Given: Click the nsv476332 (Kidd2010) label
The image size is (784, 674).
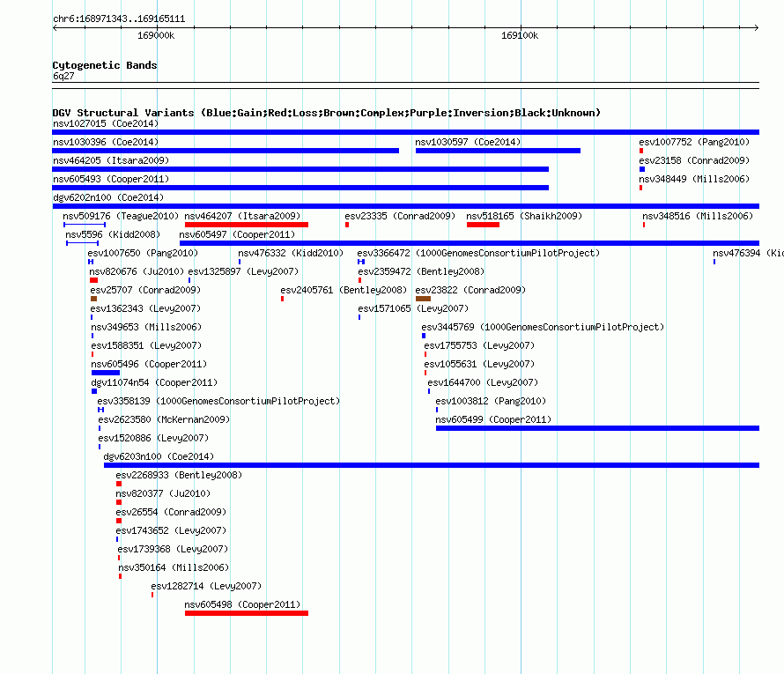Looking at the screenshot, I should point(291,253).
